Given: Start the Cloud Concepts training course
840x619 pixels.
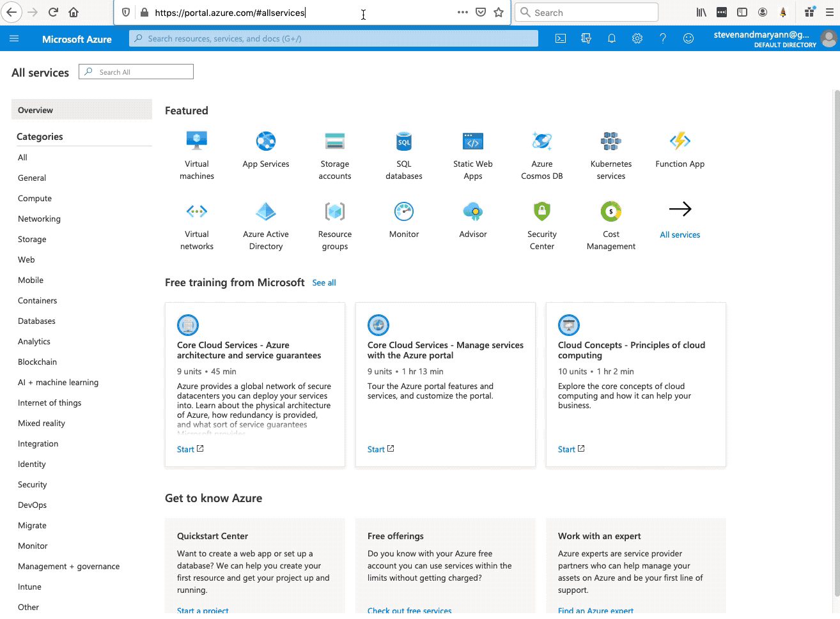Looking at the screenshot, I should 566,449.
